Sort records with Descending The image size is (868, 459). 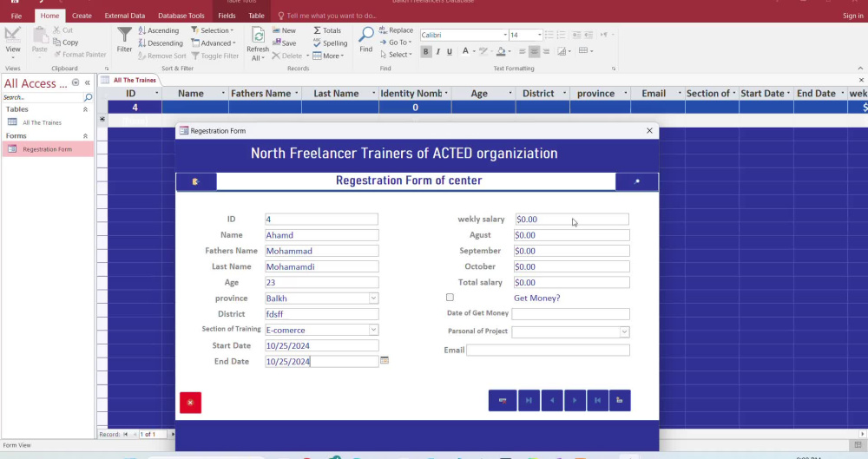coord(161,43)
